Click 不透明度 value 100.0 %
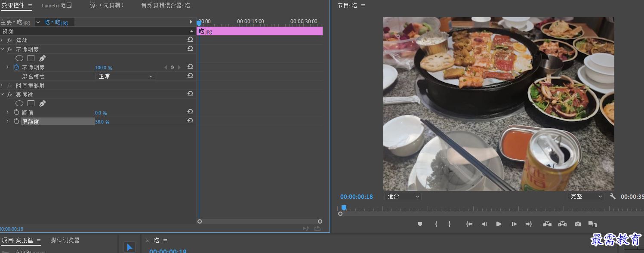 104,68
